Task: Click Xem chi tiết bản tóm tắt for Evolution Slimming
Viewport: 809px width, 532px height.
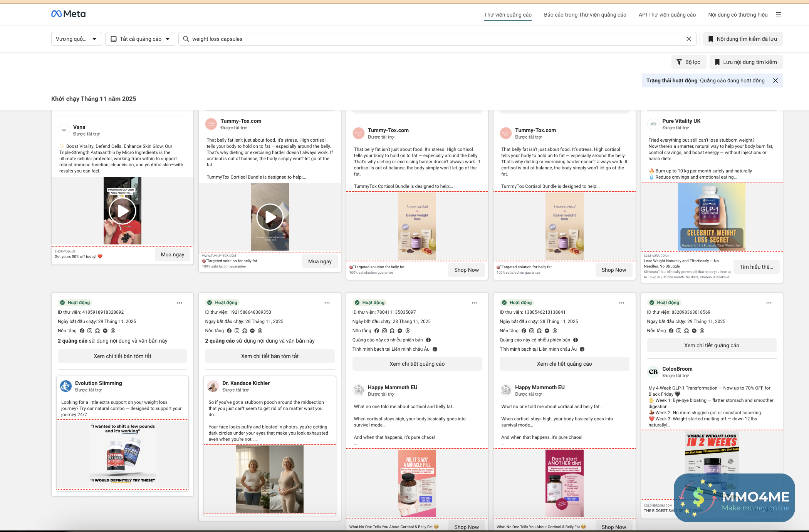Action: pyautogui.click(x=123, y=356)
